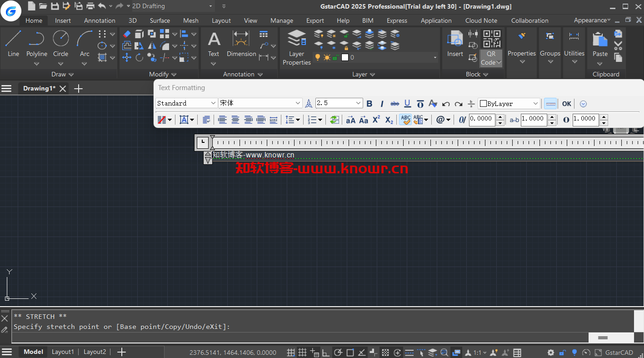Click the Insert block icon
644x358 pixels.
[x=455, y=44]
